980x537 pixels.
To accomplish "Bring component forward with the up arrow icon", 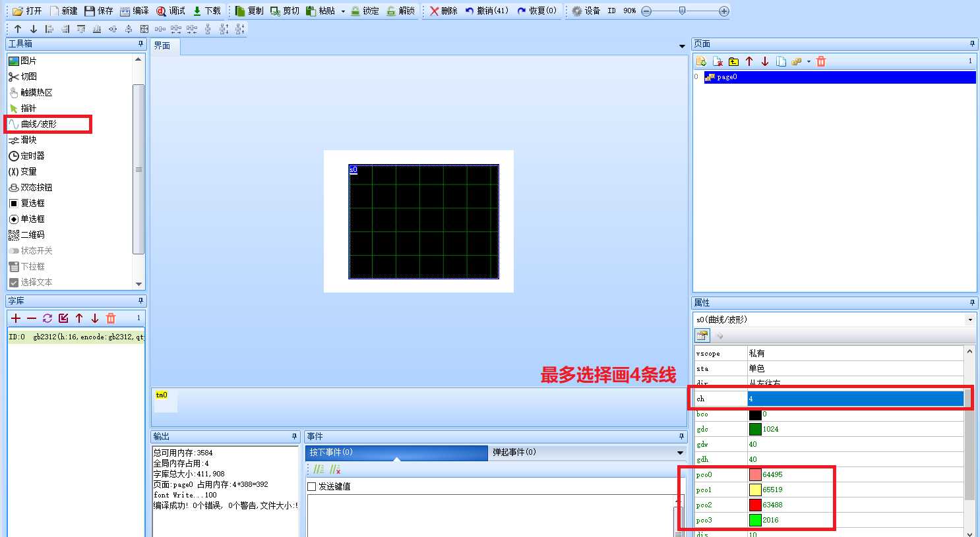I will coord(18,29).
